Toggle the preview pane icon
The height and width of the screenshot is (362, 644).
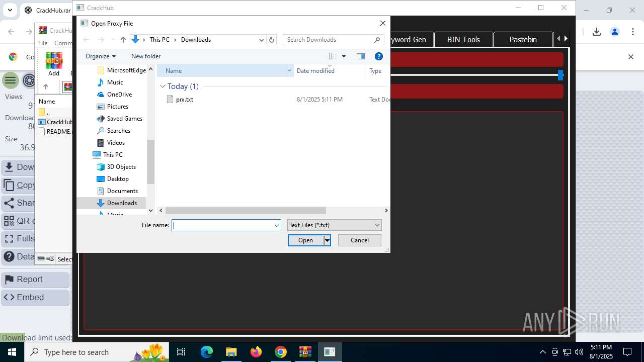(x=360, y=56)
